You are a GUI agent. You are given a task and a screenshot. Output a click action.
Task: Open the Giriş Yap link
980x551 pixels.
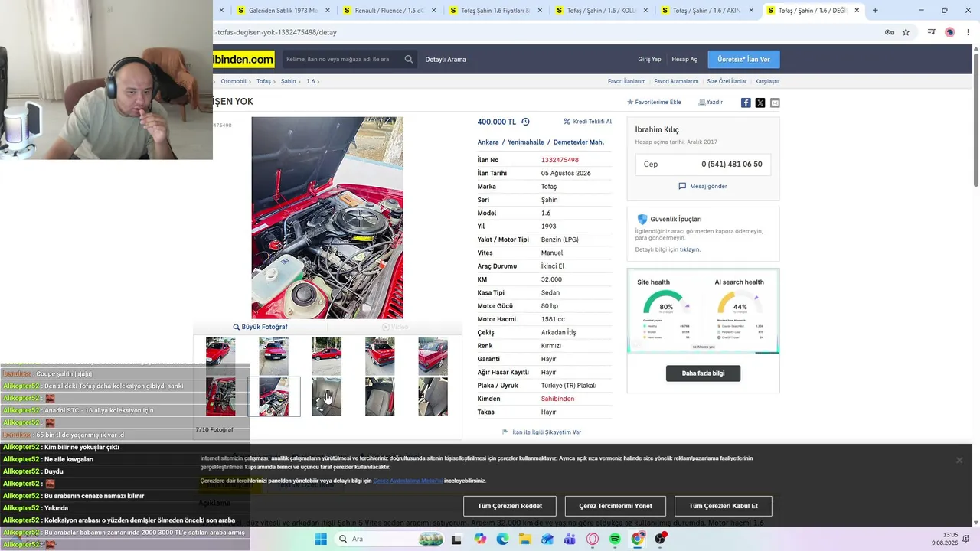click(x=649, y=59)
